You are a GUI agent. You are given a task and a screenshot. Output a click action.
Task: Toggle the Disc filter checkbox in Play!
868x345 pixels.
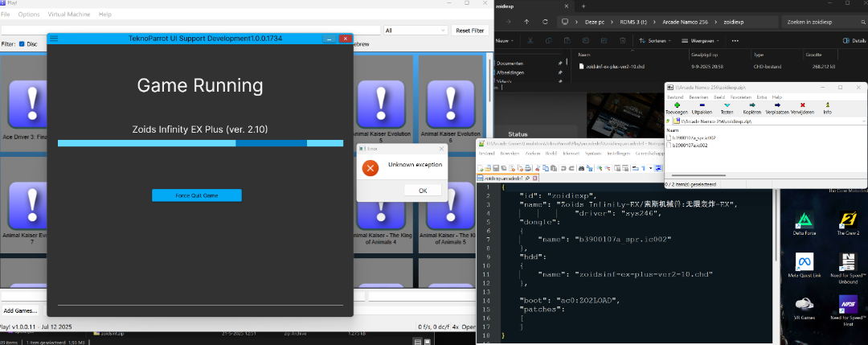[x=23, y=43]
